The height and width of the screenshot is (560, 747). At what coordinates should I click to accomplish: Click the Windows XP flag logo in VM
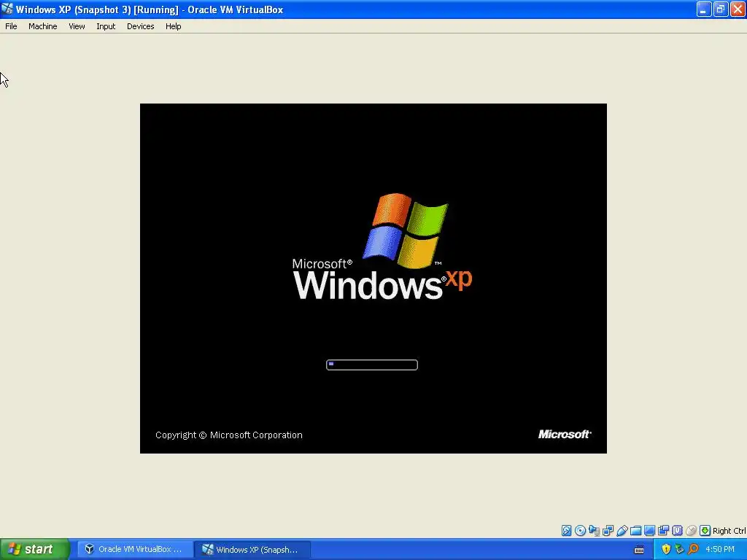pyautogui.click(x=406, y=230)
